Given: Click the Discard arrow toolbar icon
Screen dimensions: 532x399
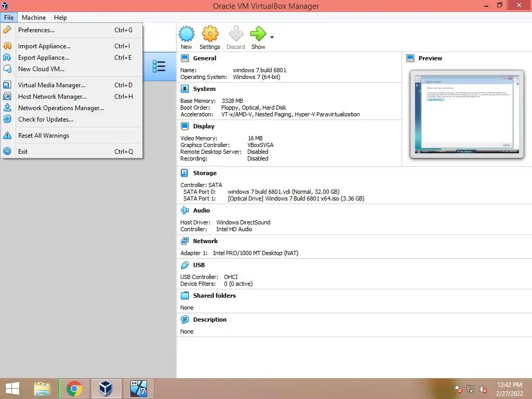Looking at the screenshot, I should [236, 34].
